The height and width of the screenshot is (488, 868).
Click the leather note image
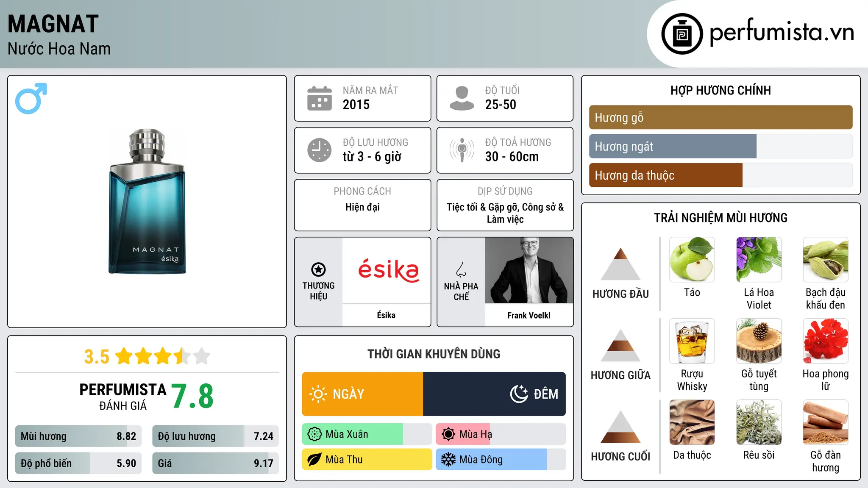coord(692,422)
